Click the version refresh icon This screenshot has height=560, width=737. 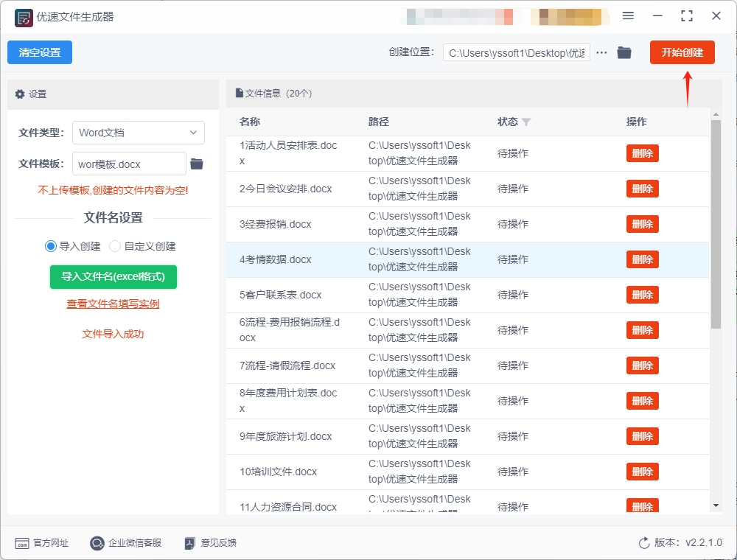pos(644,543)
